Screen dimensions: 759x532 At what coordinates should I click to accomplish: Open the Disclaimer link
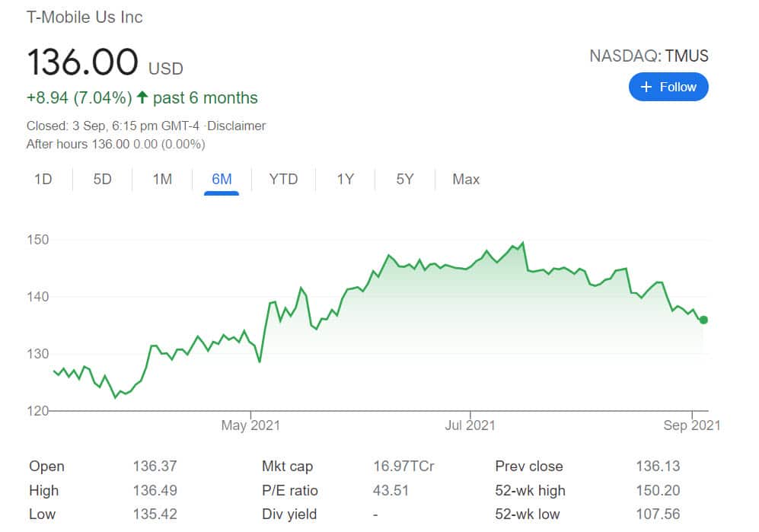[x=236, y=126]
